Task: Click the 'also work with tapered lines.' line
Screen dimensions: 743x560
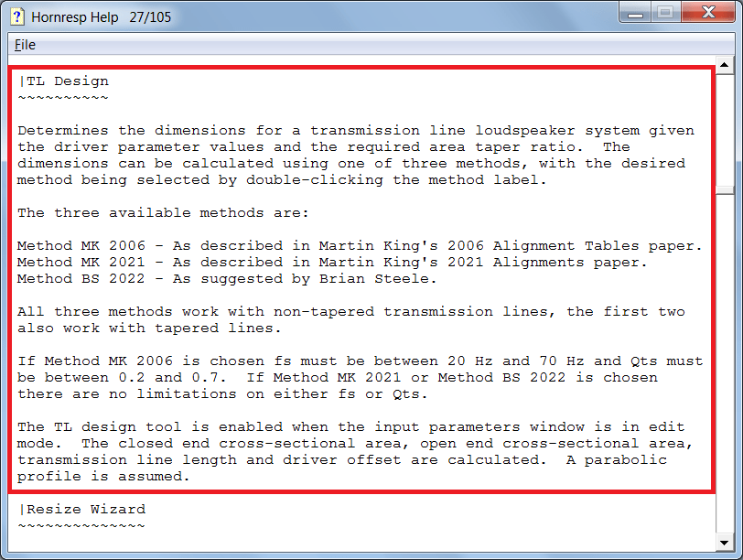Action: click(x=149, y=328)
